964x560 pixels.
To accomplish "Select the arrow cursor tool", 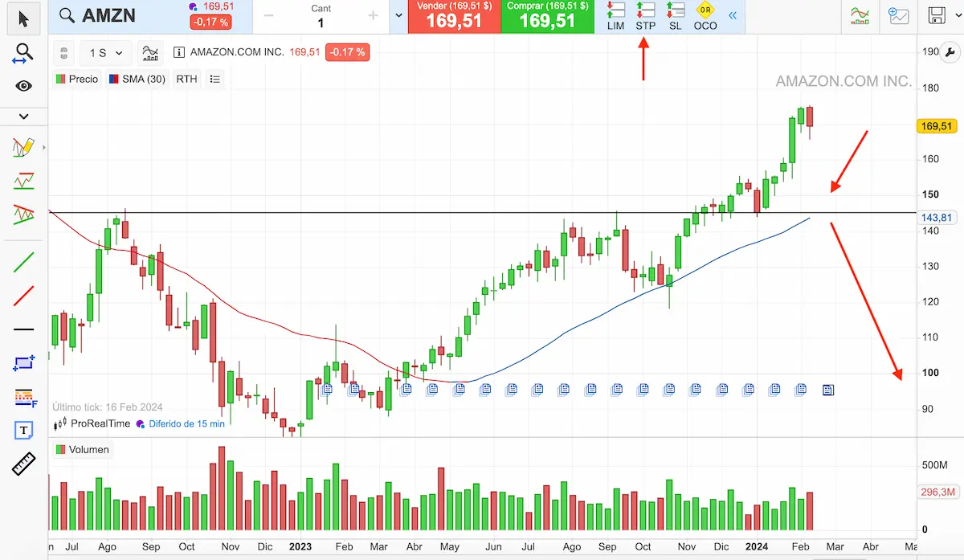I will (23, 18).
